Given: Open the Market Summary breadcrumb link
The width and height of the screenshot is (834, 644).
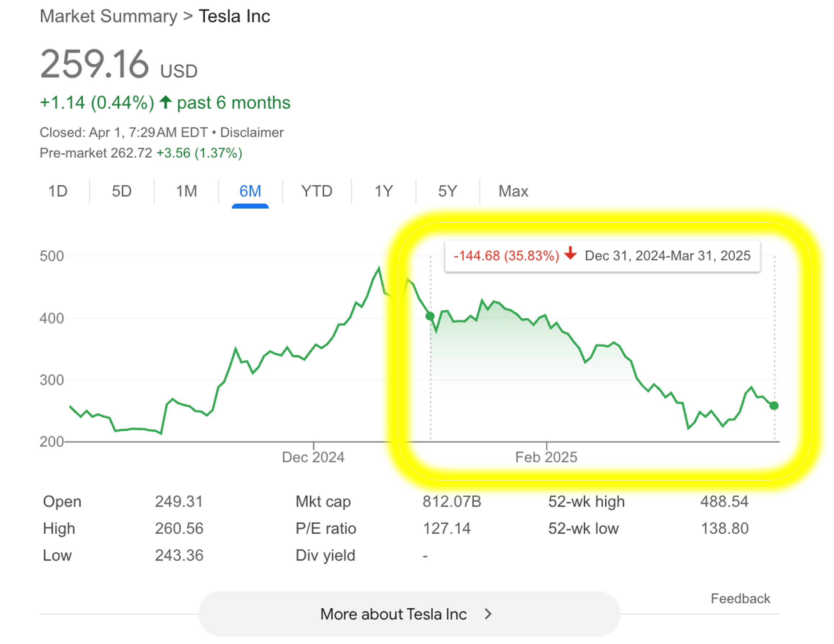Looking at the screenshot, I should click(x=109, y=17).
